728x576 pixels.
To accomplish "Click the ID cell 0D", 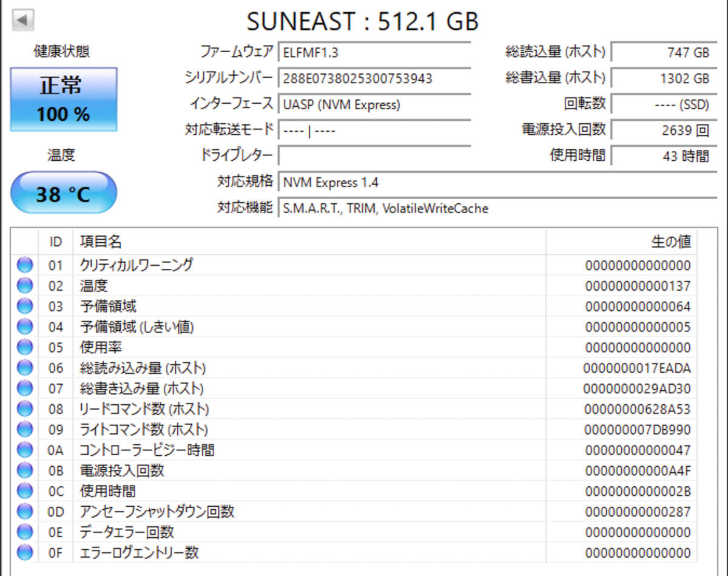I will (x=56, y=512).
